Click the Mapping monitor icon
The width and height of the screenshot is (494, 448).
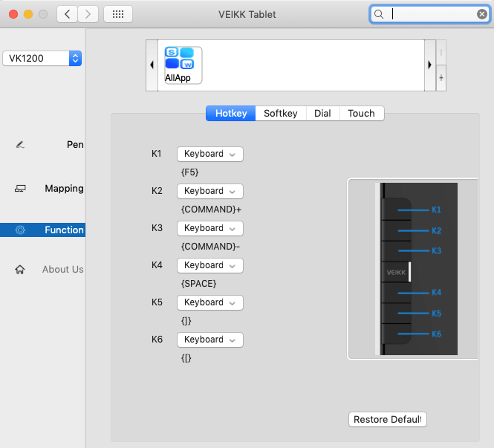click(x=20, y=189)
